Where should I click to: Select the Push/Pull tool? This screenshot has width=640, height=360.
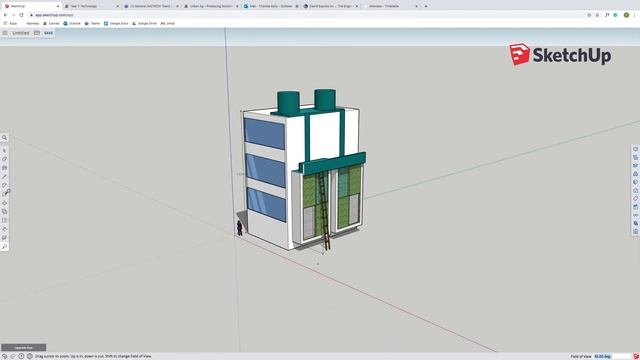[x=4, y=203]
